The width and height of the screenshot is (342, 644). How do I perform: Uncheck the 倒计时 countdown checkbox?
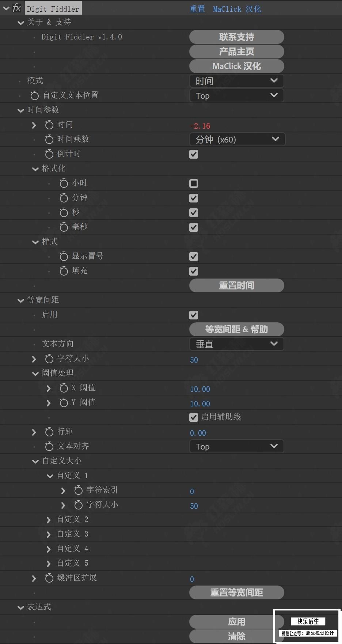click(194, 154)
